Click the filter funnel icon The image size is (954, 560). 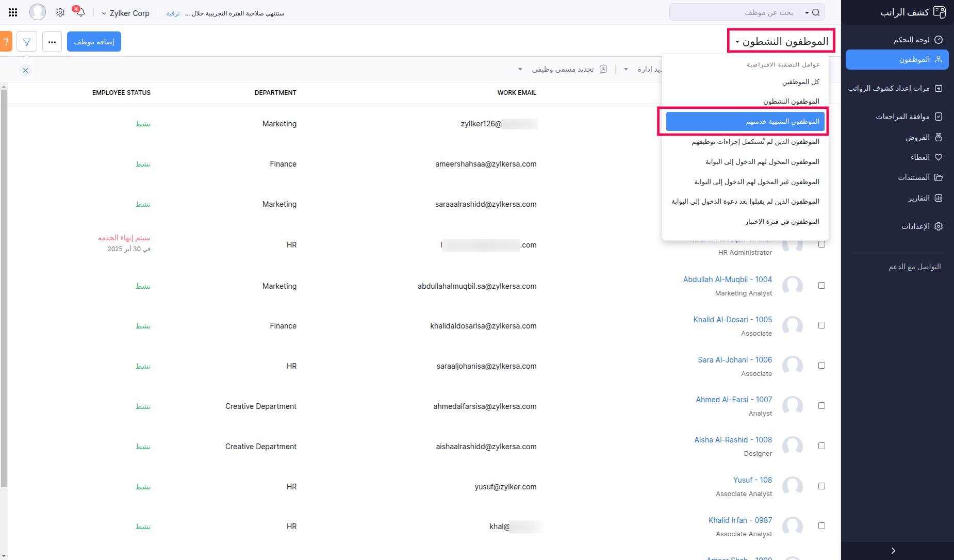click(27, 41)
